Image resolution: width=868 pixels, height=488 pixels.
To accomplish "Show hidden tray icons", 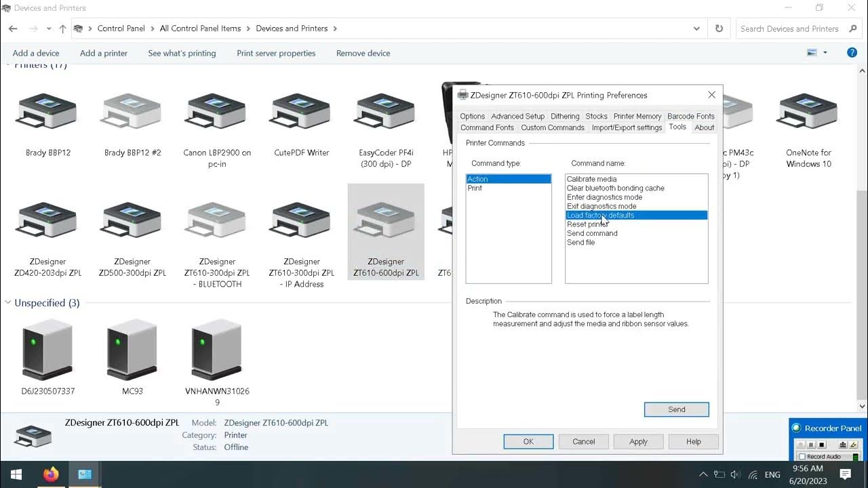I will [x=703, y=474].
